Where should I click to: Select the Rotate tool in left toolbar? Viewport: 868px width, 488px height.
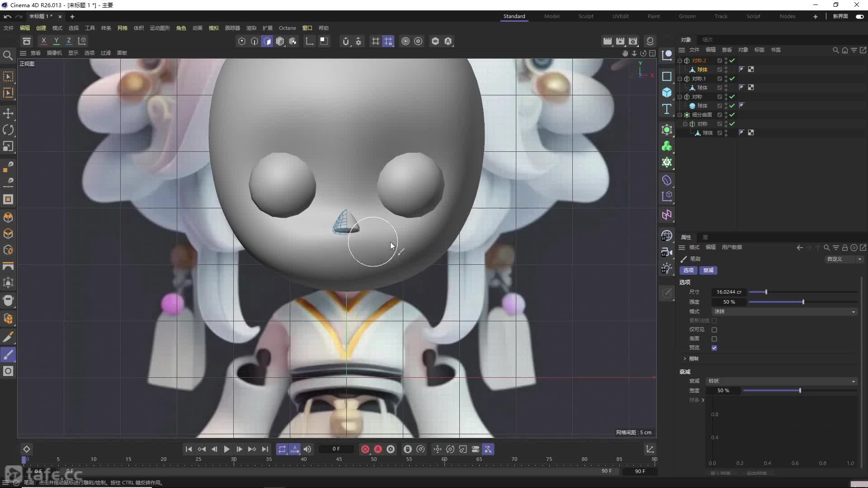[x=8, y=130]
